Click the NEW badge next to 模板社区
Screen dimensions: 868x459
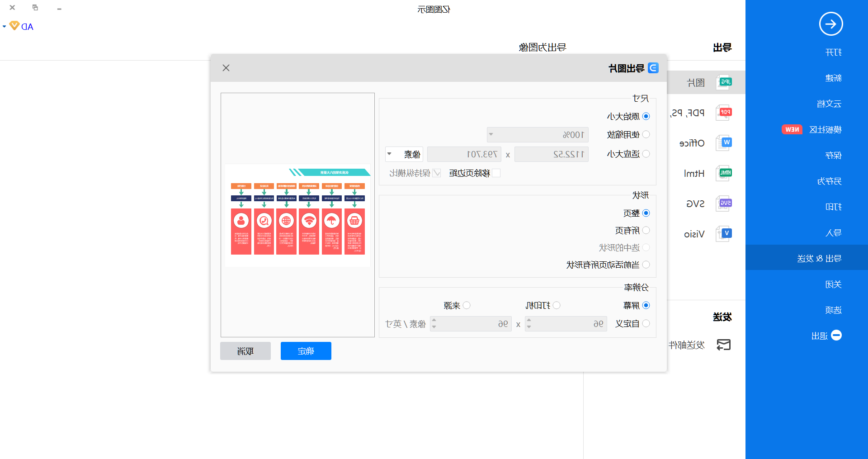792,129
